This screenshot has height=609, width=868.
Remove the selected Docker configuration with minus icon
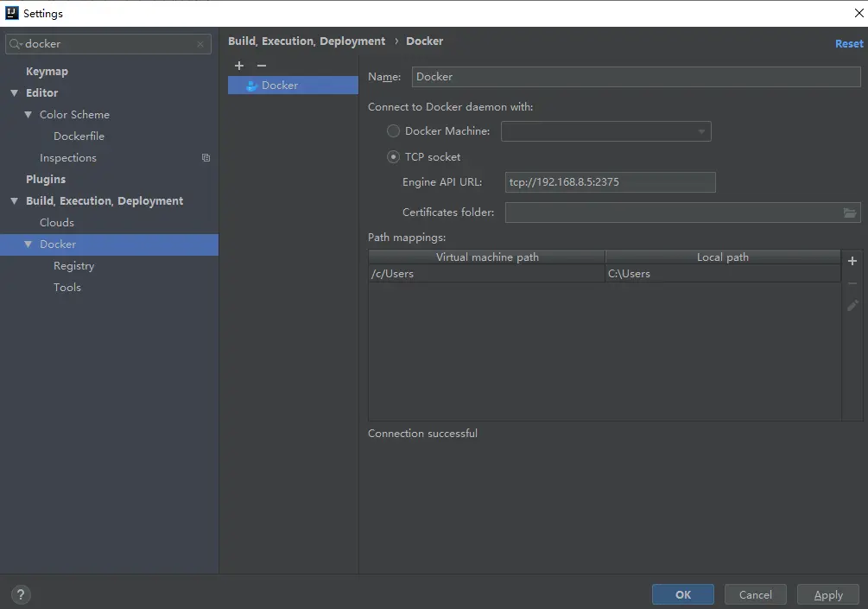click(x=262, y=66)
